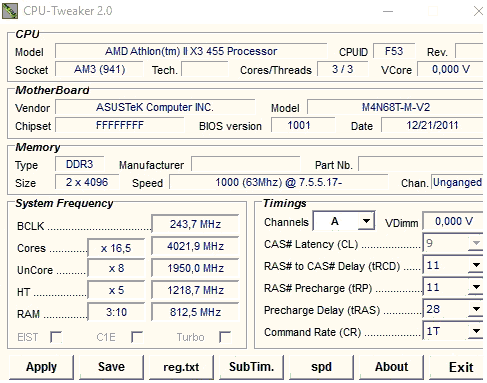Click the Rev. field
Image resolution: width=487 pixels, height=383 pixels.
coord(469,51)
